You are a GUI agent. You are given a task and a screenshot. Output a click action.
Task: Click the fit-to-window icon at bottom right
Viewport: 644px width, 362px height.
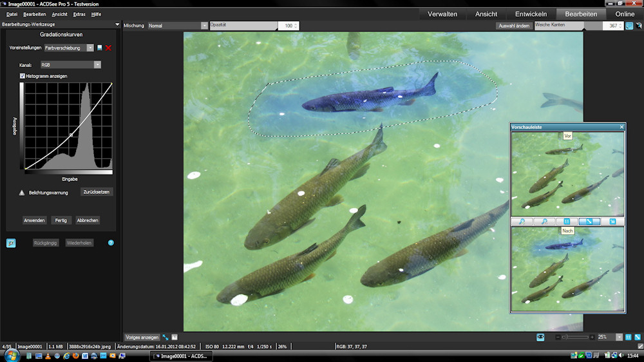pos(638,337)
